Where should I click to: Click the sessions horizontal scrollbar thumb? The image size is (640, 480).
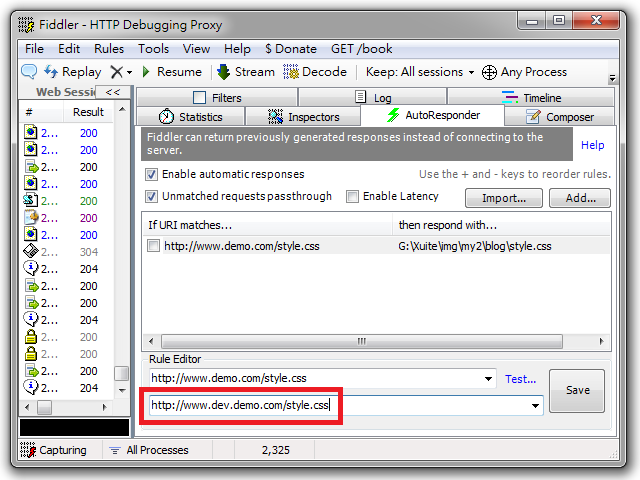pyautogui.click(x=44, y=407)
